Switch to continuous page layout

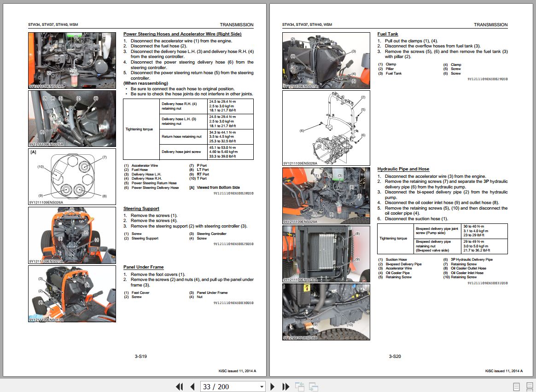point(530,387)
